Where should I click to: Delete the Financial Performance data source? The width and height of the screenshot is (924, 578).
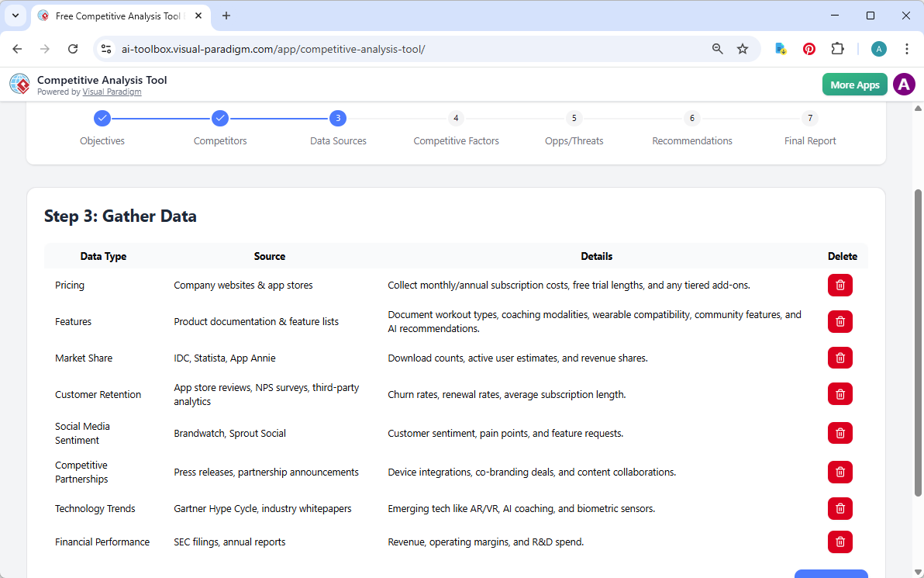pyautogui.click(x=840, y=542)
